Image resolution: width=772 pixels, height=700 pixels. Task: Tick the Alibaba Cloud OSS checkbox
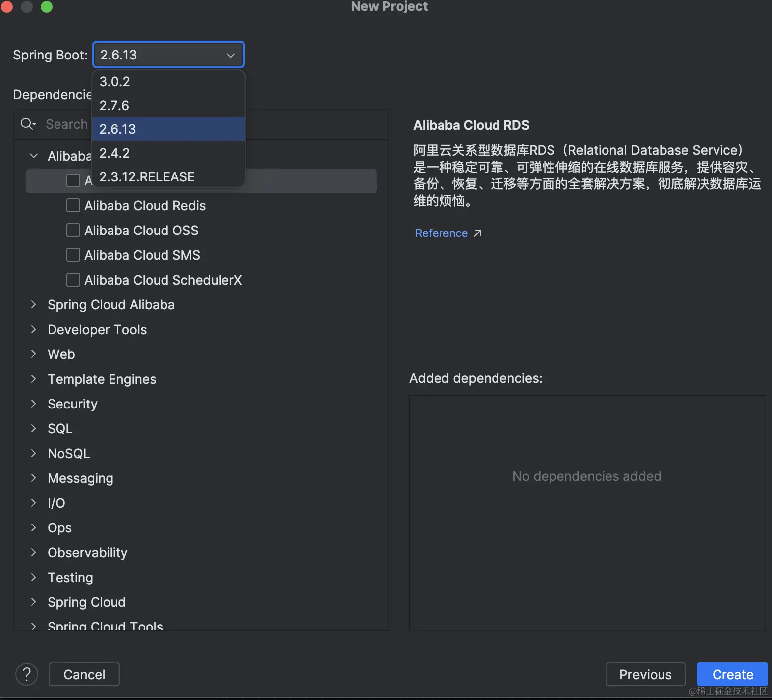[x=73, y=230]
